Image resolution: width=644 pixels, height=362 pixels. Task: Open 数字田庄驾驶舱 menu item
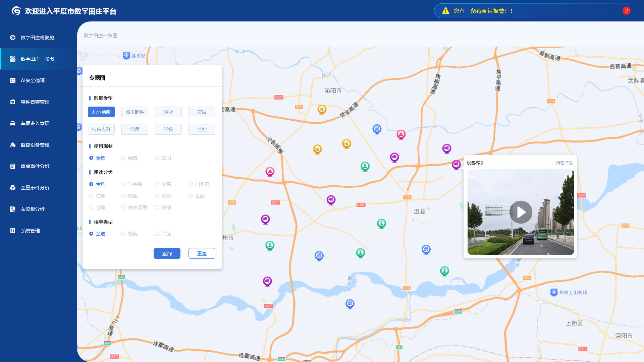point(39,38)
